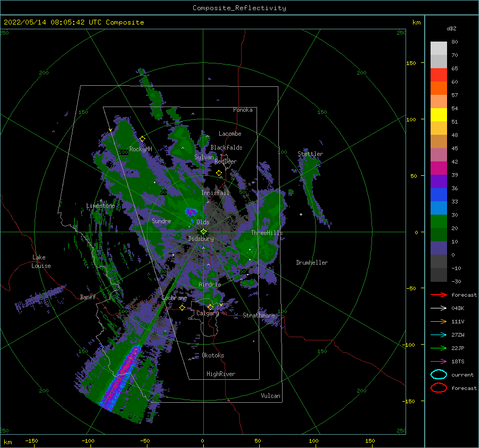479x448 pixels.
Task: Pick the red 60-65 dBZ swatch
Action: (x=439, y=75)
